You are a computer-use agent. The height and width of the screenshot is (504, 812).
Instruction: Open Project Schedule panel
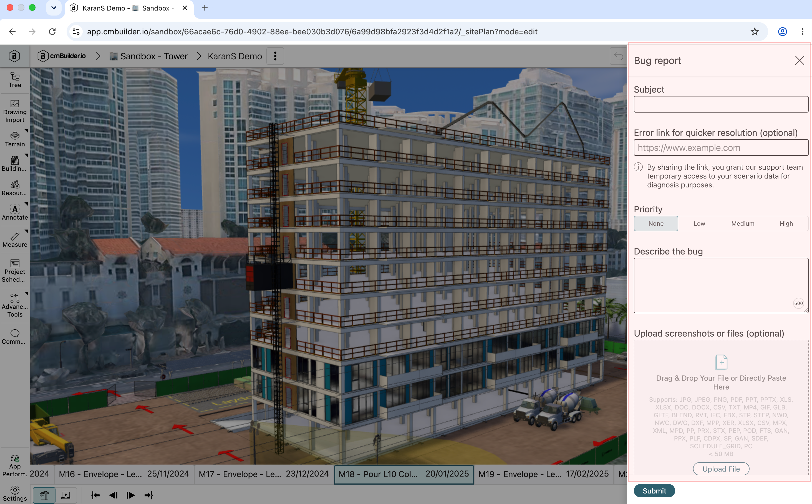point(15,271)
